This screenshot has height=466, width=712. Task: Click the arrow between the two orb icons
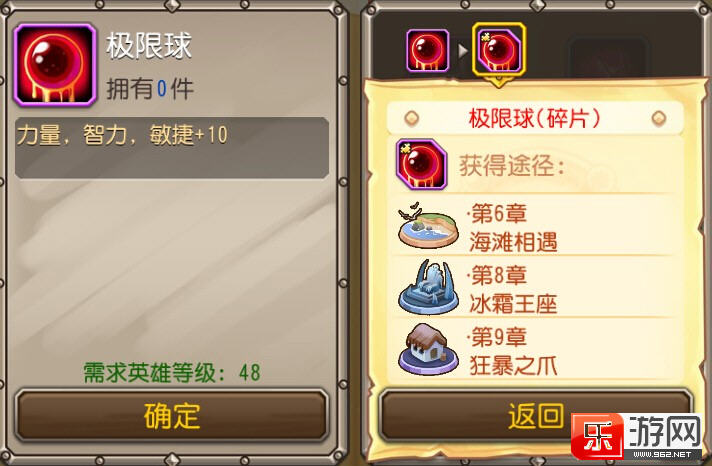pos(462,50)
